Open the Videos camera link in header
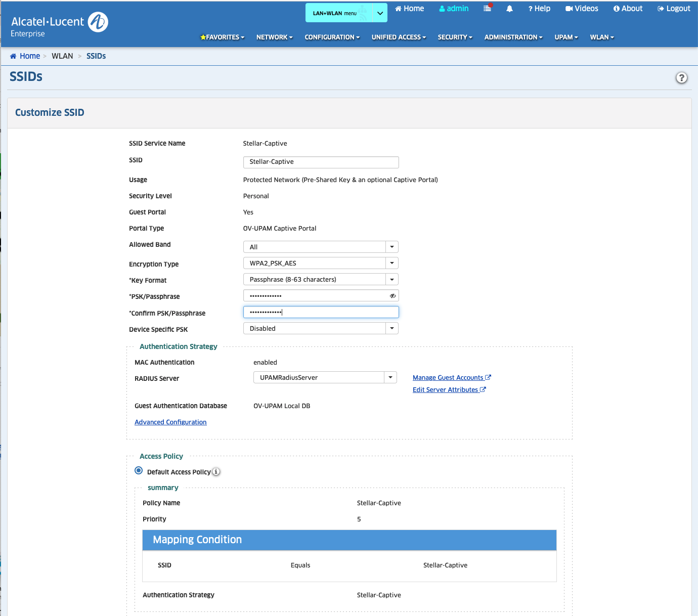This screenshot has width=698, height=616. pyautogui.click(x=582, y=9)
